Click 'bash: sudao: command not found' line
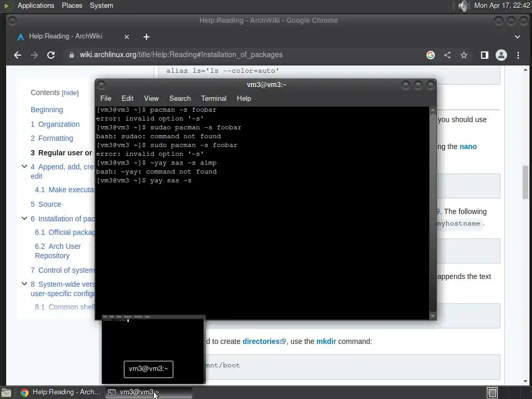 pos(158,137)
